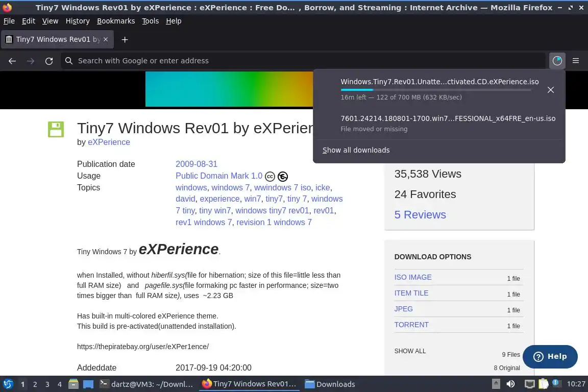The image size is (588, 392).
Task: Click the green floppy disk software icon
Action: [x=56, y=130]
